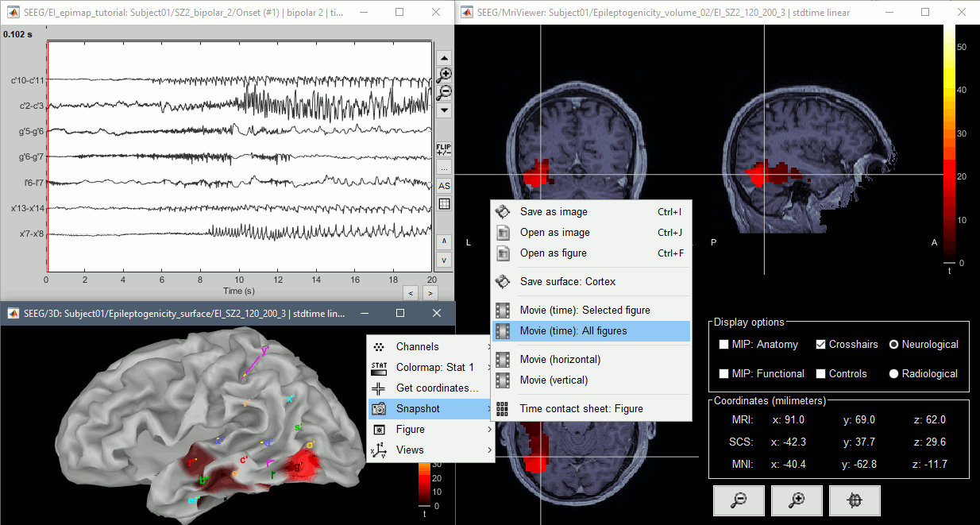Click the grid display mode icon

tap(445, 203)
